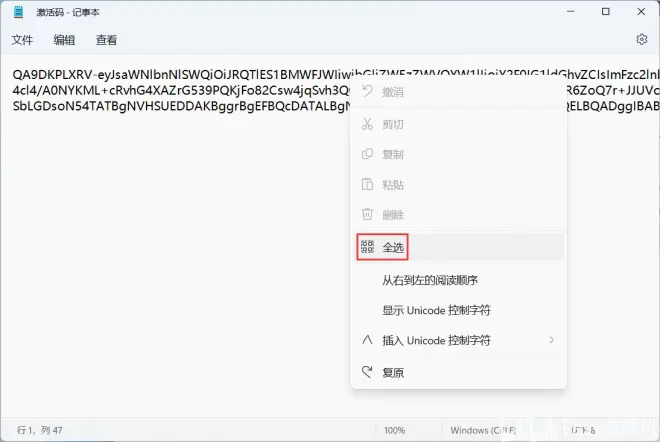Click the Windows (CRLF) line ending indicator
The height and width of the screenshot is (442, 660).
tap(483, 430)
